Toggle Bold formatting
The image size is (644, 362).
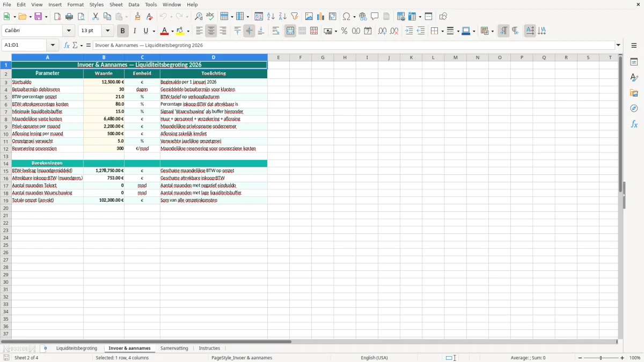(x=122, y=31)
